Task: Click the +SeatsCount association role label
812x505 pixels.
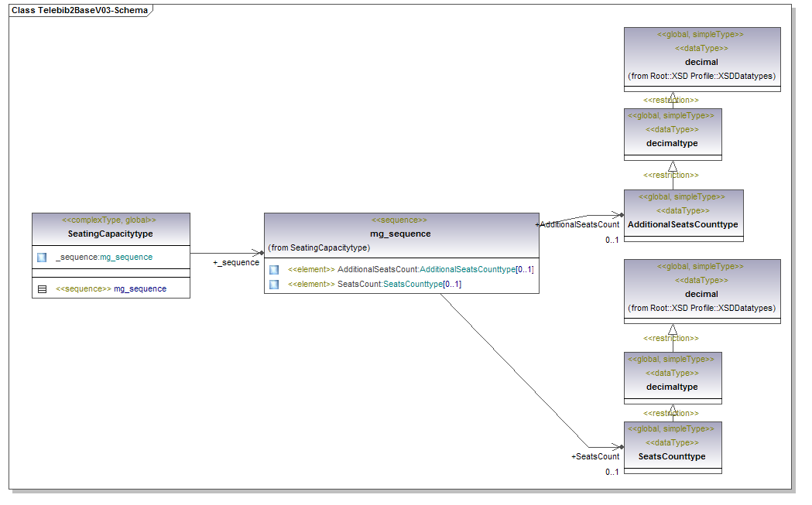Action: (x=594, y=457)
